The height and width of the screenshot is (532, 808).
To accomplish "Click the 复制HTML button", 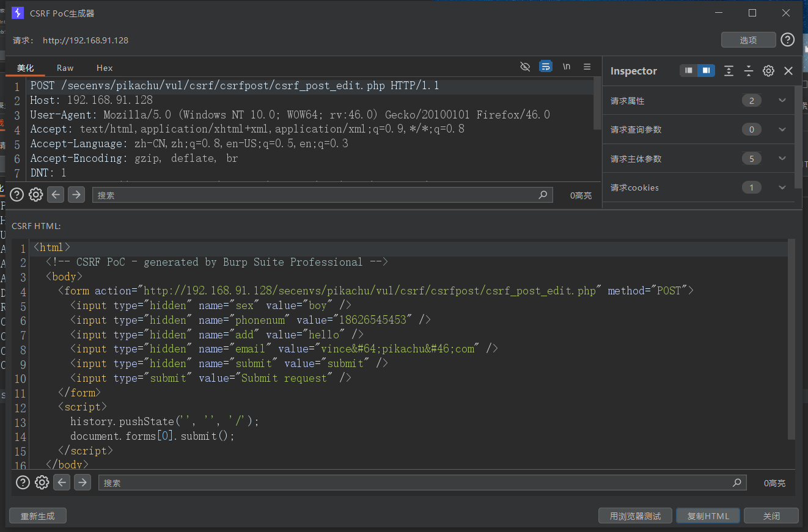I will [708, 516].
